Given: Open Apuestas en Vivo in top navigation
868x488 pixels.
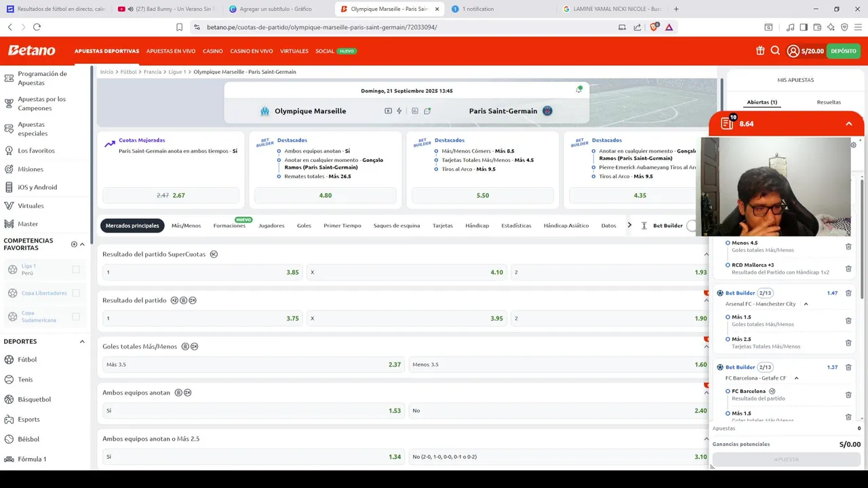Looking at the screenshot, I should coord(171,51).
